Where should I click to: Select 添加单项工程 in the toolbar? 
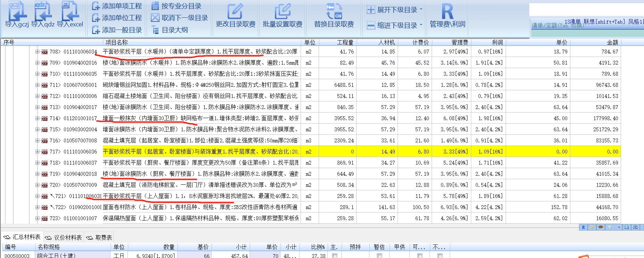coord(117,6)
